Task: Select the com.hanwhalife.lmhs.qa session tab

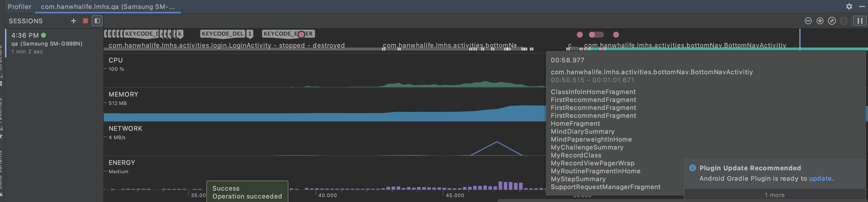Action: click(x=108, y=6)
